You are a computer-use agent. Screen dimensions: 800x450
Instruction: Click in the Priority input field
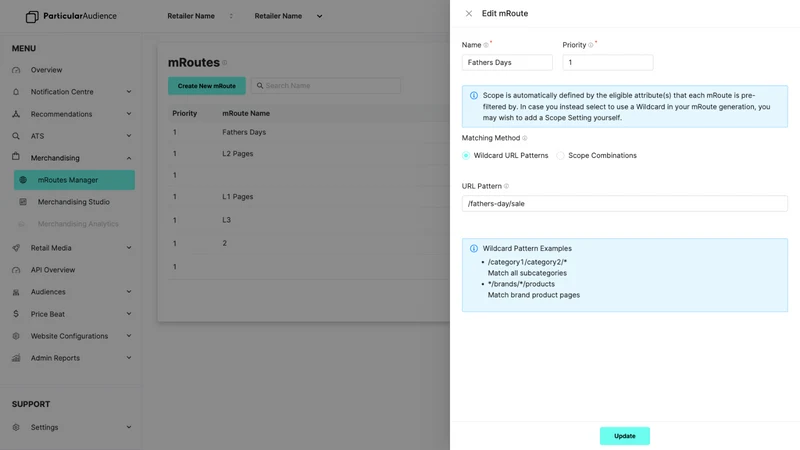coord(608,62)
